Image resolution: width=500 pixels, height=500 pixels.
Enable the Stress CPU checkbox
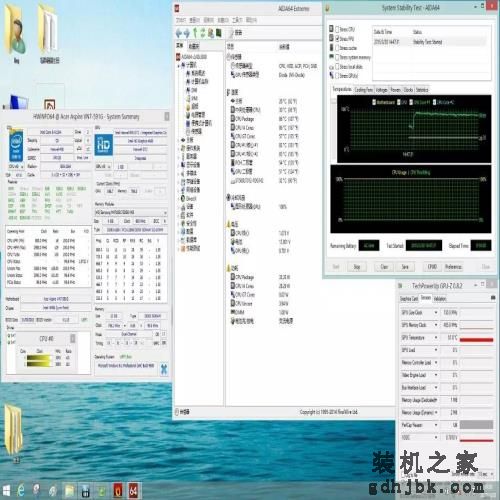click(x=337, y=29)
